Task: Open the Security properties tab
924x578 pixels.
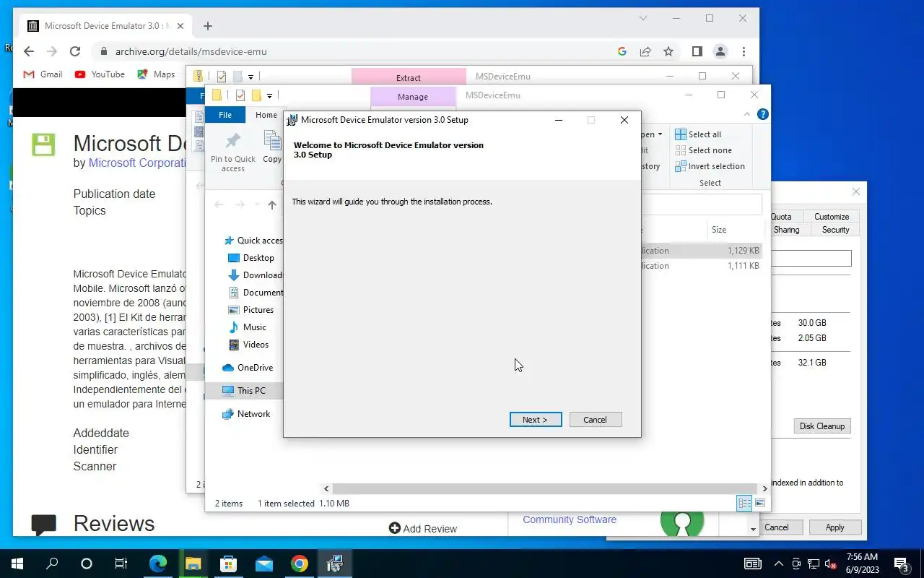Action: point(835,230)
